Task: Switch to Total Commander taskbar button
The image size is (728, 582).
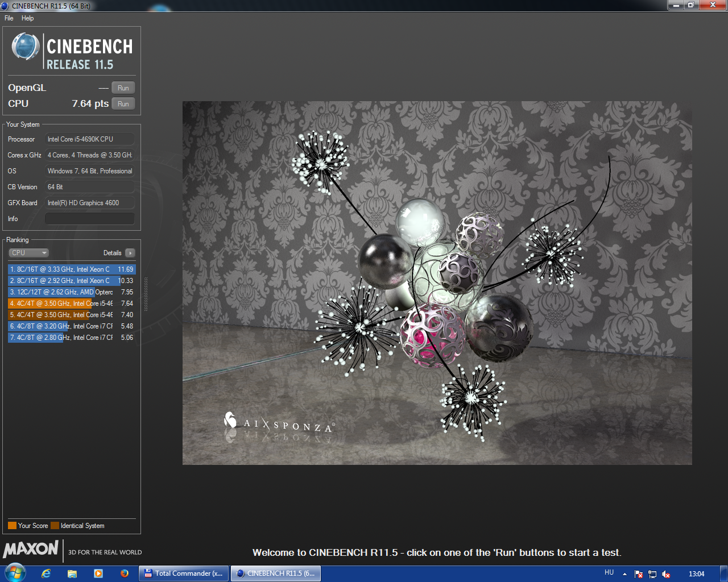Action: 184,573
